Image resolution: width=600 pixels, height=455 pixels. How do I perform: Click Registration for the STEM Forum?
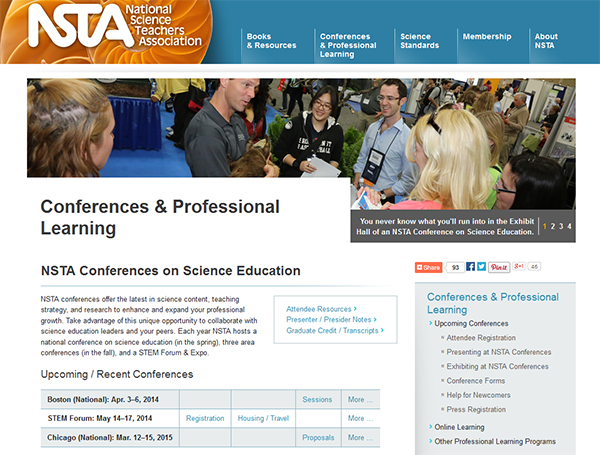point(205,418)
